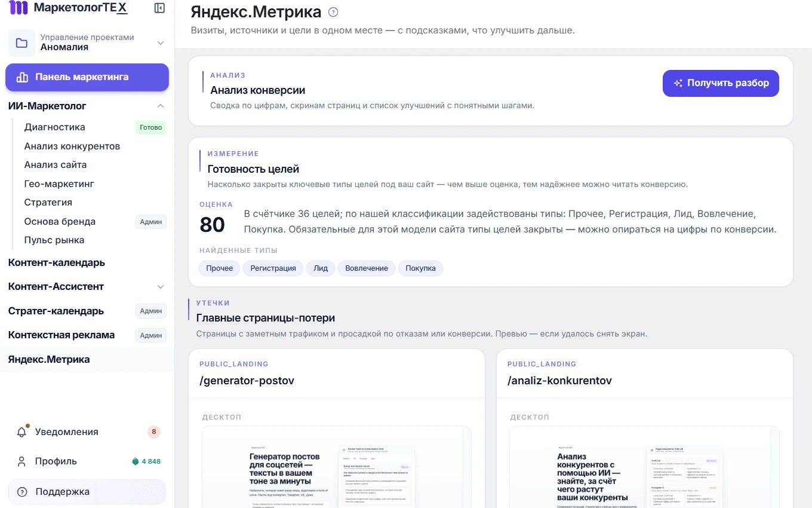
Task: Click the PUBLIC_LANDING label above /analiz-konkurentov
Action: [x=542, y=364]
